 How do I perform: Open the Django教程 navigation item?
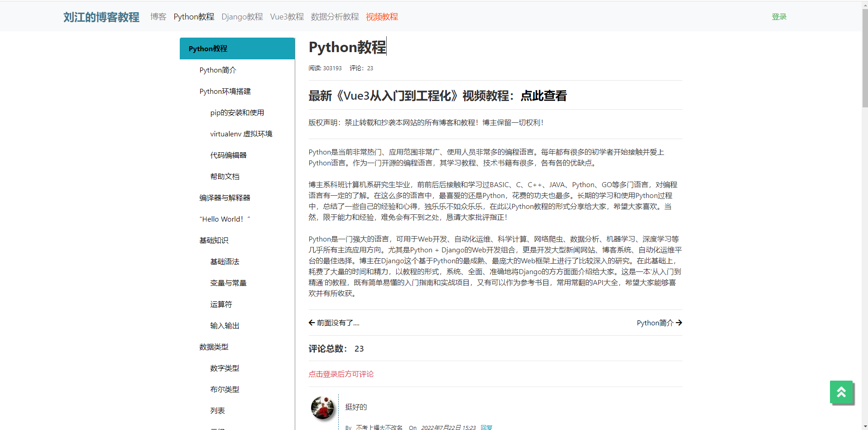tap(242, 17)
